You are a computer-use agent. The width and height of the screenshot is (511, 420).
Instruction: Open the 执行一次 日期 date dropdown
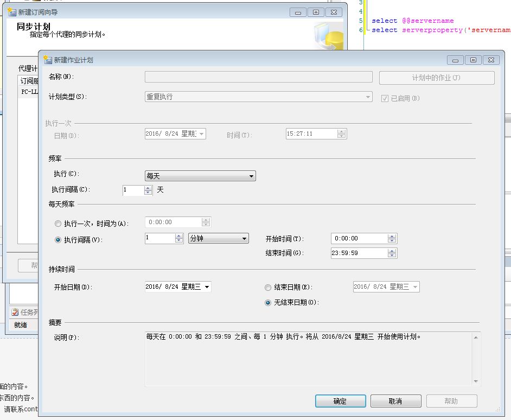[x=202, y=133]
